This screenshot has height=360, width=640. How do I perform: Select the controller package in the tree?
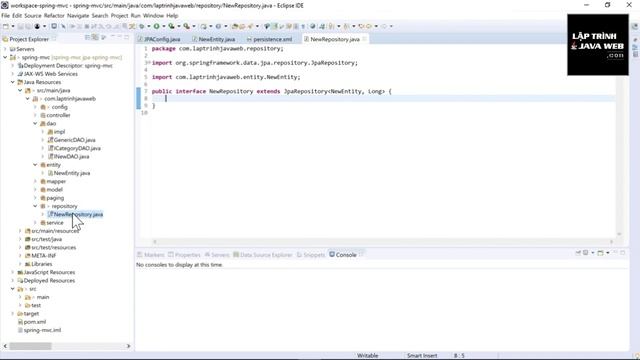58,115
